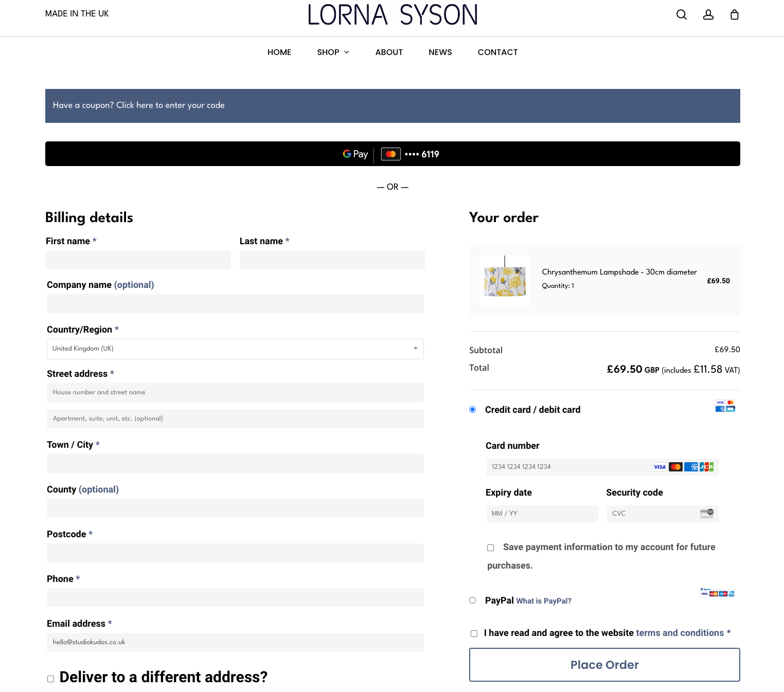Click the CVC security code help icon

point(707,513)
